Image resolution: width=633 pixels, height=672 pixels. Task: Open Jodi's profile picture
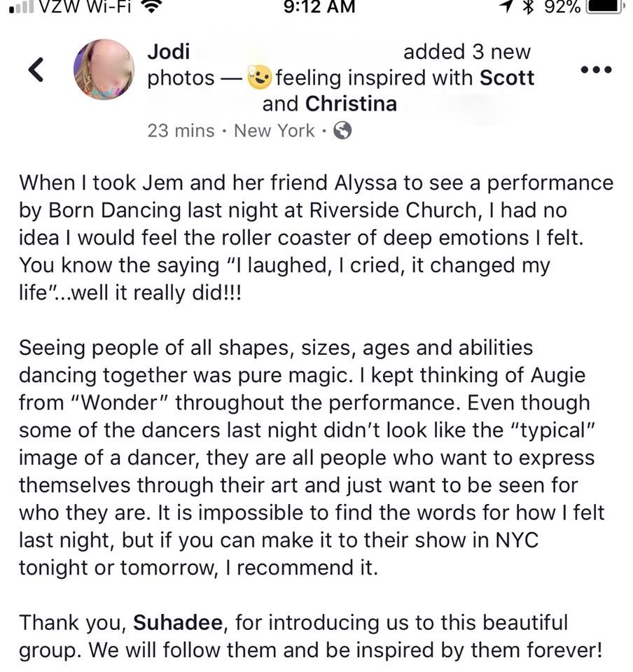pyautogui.click(x=104, y=69)
